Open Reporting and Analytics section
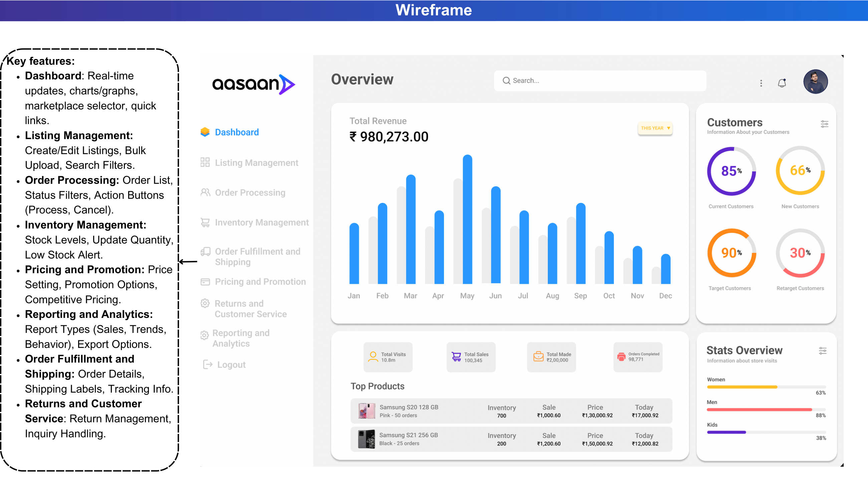This screenshot has width=868, height=488. 241,338
